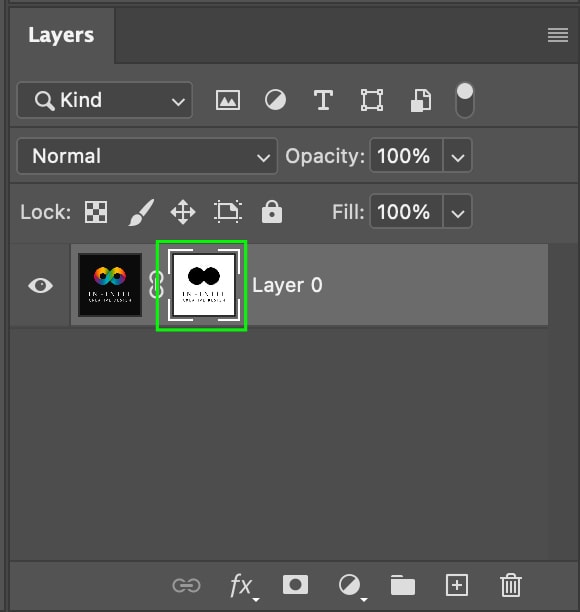580x612 pixels.
Task: Filter for shape layers icon
Action: tap(372, 100)
